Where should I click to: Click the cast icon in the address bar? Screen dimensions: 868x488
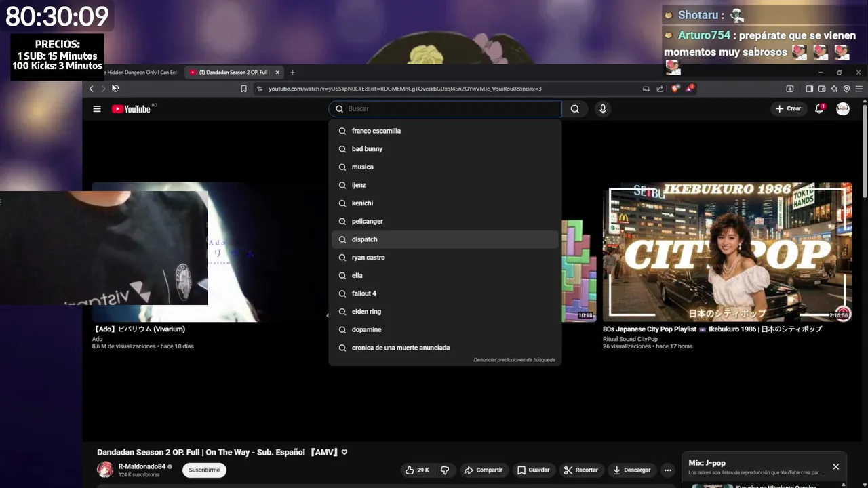[646, 89]
